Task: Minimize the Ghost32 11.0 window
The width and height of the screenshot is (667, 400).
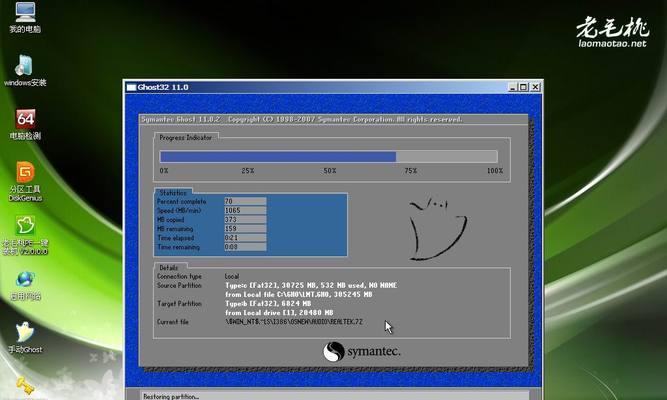Action: (513, 87)
